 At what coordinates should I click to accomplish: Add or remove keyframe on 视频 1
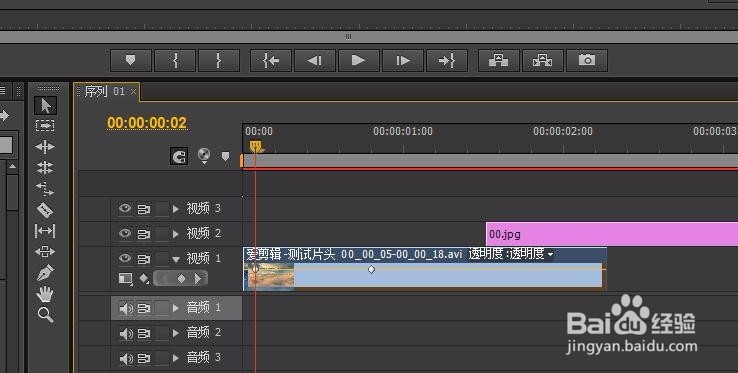point(181,279)
